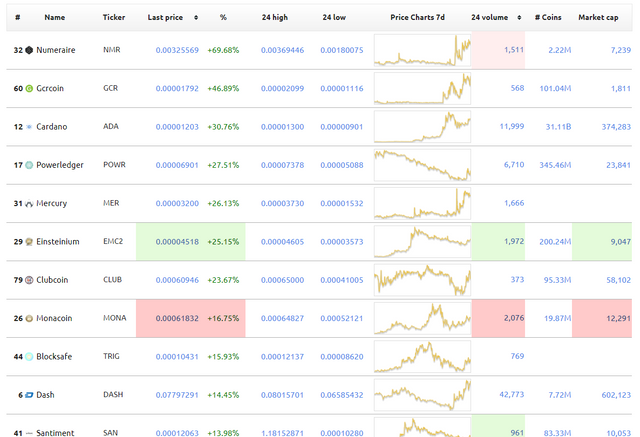
Task: Click Monacoin volume 2,076
Action: tap(514, 318)
